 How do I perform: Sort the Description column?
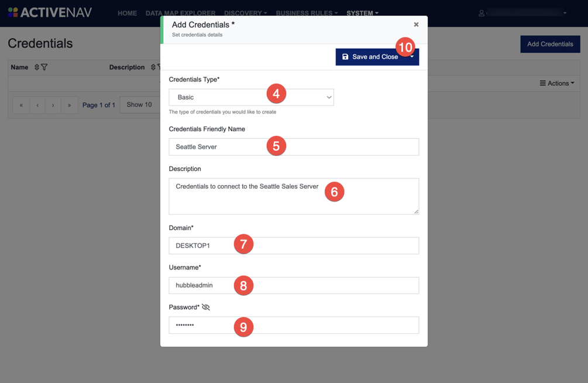(153, 67)
